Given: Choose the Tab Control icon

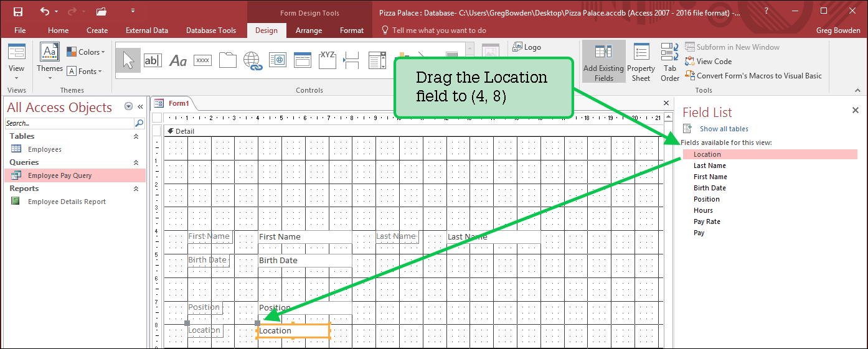Looking at the screenshot, I should 228,60.
